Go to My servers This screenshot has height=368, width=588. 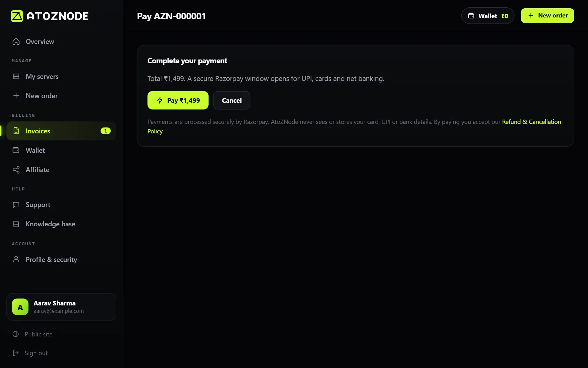[61, 76]
